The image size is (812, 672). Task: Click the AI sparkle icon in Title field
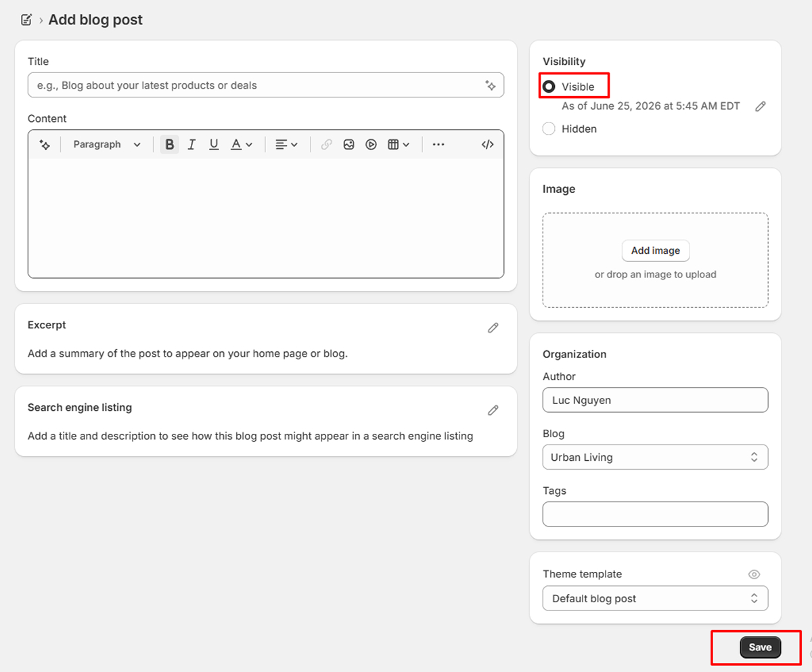tap(491, 85)
